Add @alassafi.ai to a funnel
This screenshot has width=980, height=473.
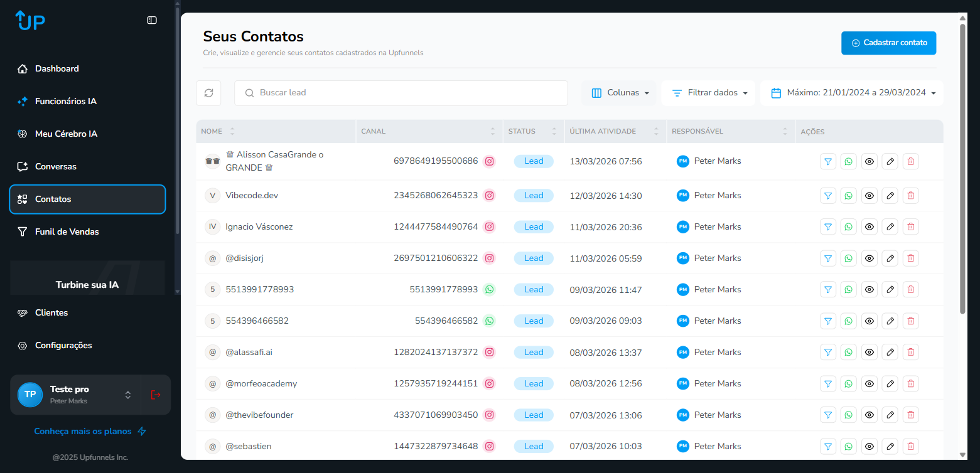pos(827,352)
